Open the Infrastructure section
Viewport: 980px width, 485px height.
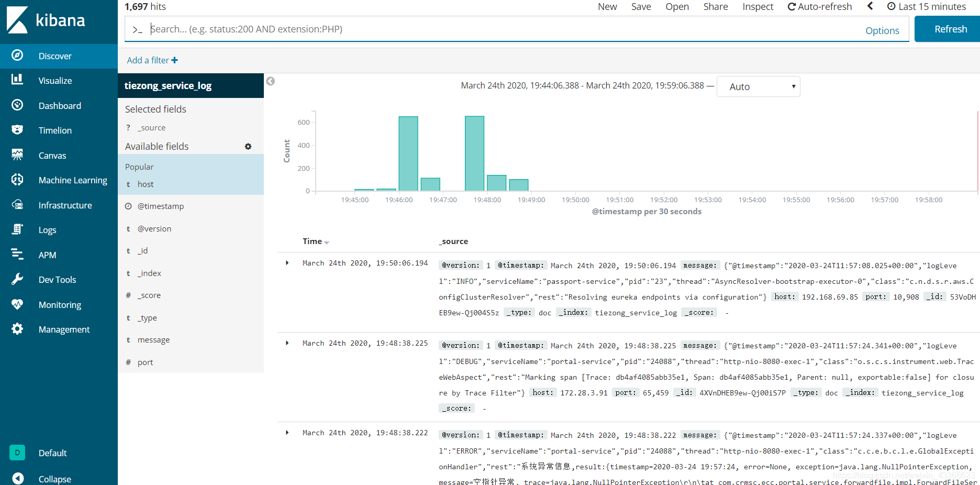(17, 205)
